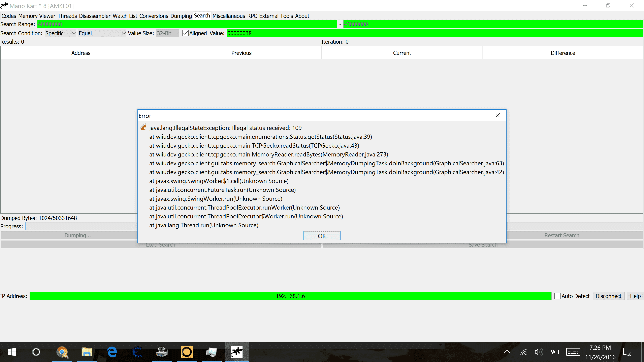Open the Wi-Fi network tray icon
The image size is (644, 362).
tap(523, 352)
